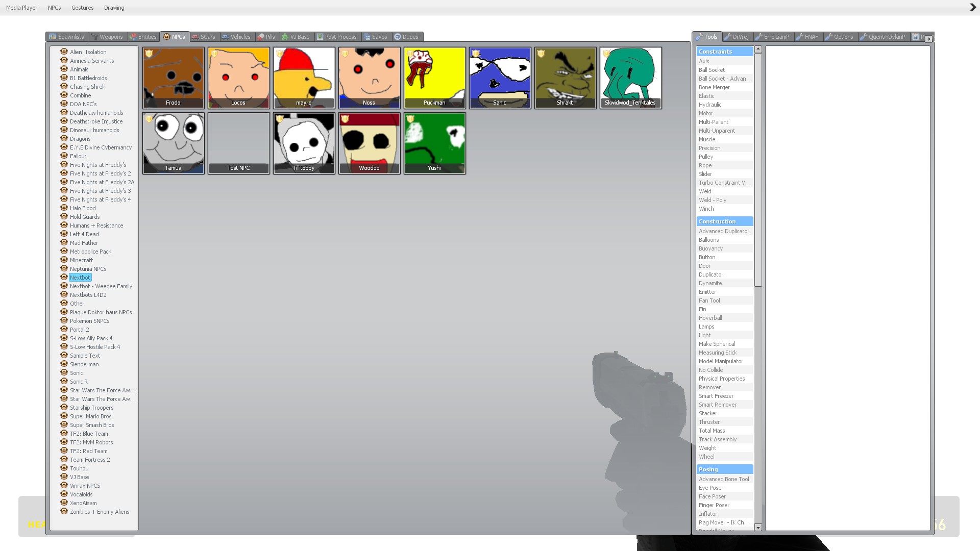Screen dimensions: 980x551
Task: Spawn the Sanic nextbot NPC
Action: coord(500,78)
